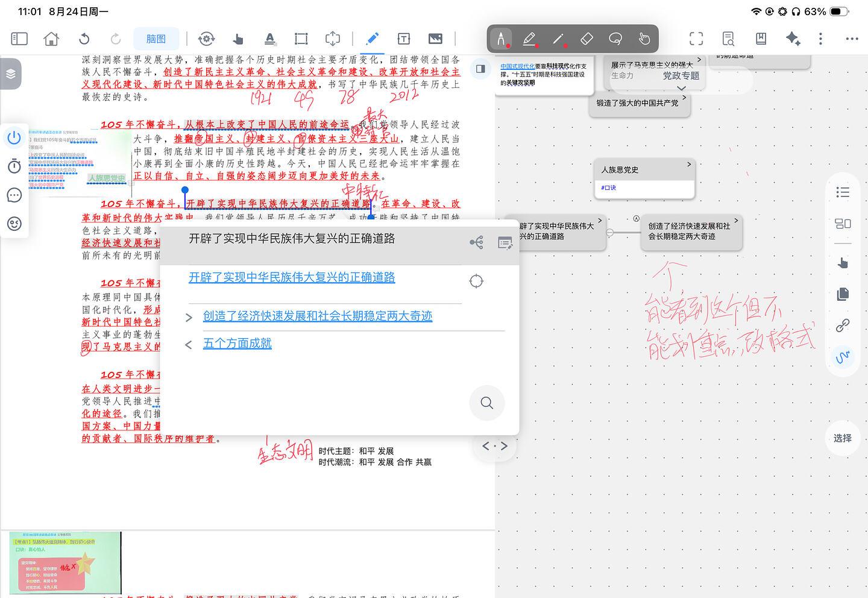
Task: Switch to 脑图 mind map mode
Action: (x=156, y=39)
